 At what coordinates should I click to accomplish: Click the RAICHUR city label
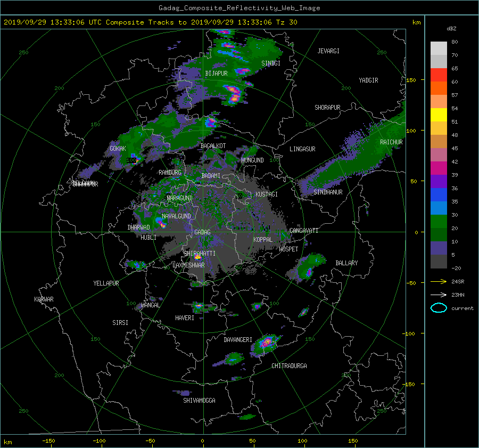point(391,142)
